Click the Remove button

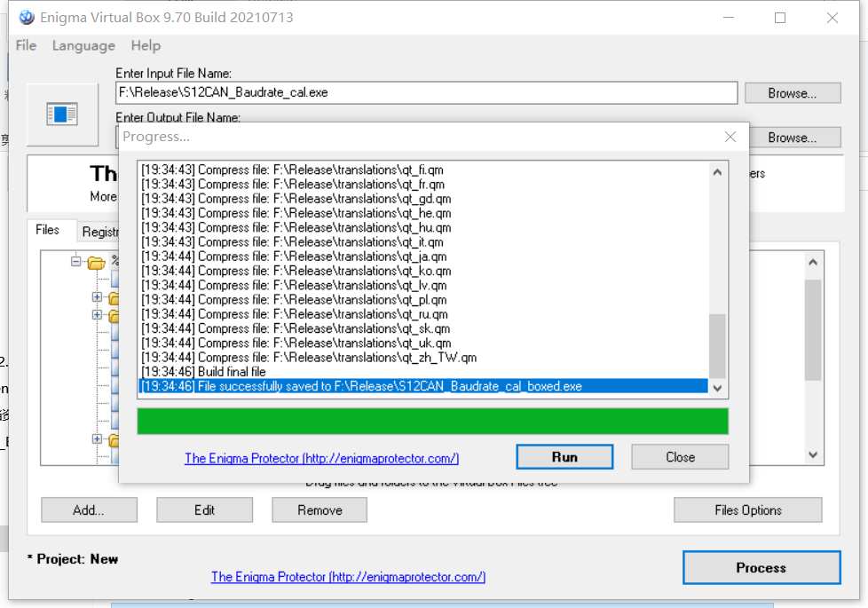tap(320, 510)
